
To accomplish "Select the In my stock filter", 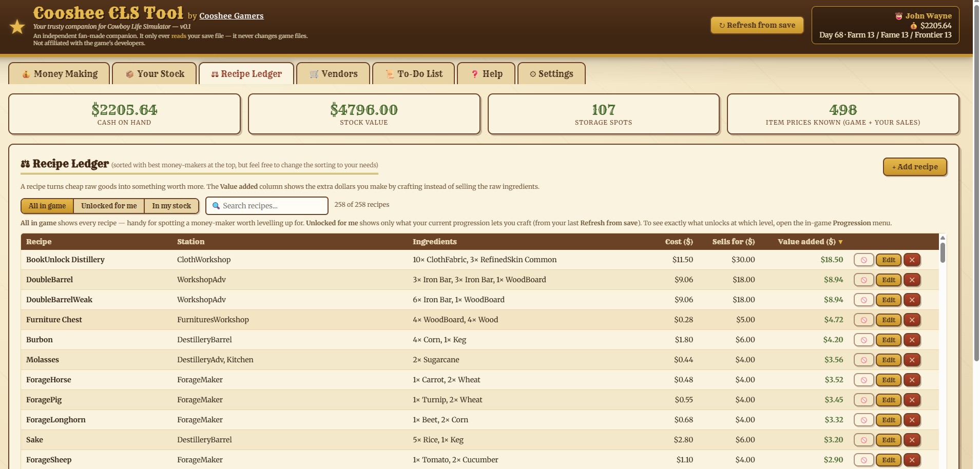I will [171, 206].
